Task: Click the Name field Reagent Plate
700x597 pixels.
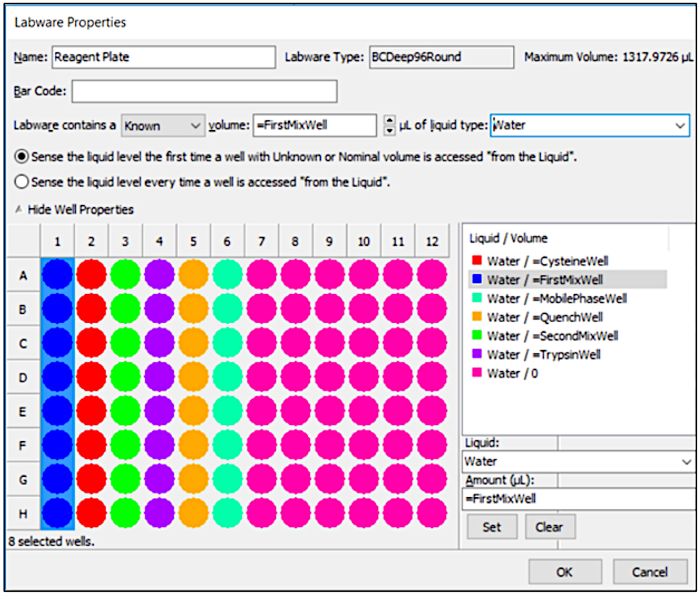Action: pyautogui.click(x=163, y=57)
